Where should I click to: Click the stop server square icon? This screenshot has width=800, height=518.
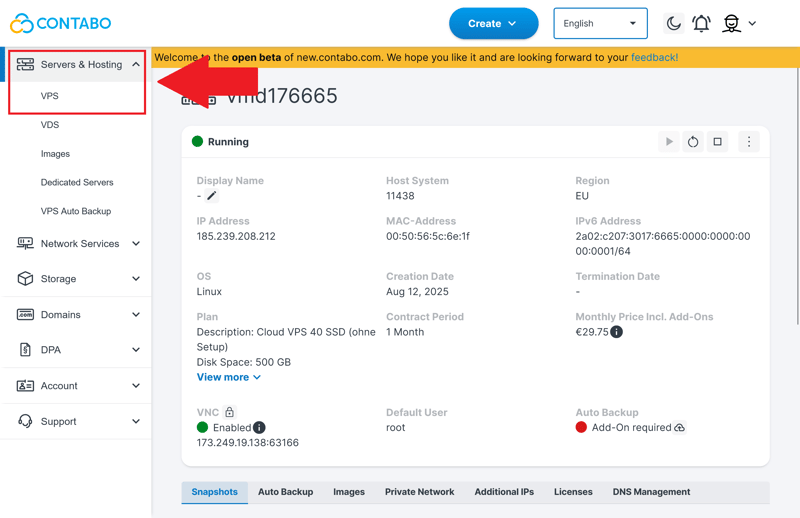point(717,142)
